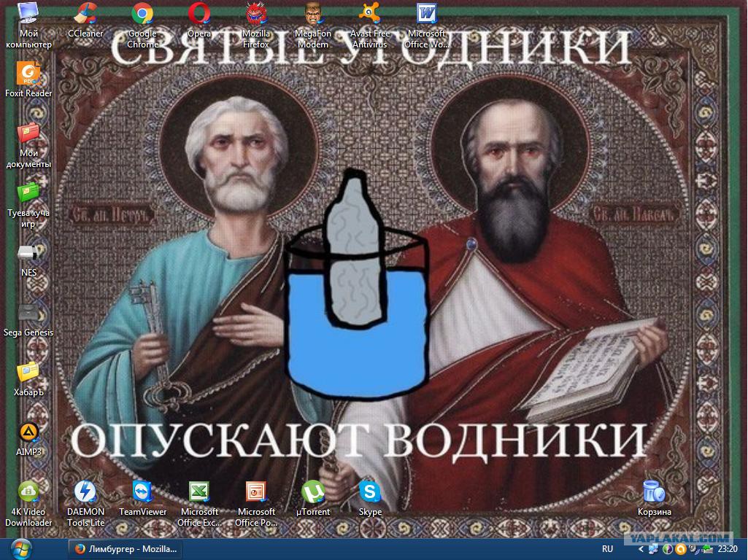
Task: Launch the Opera browser icon
Action: click(199, 20)
